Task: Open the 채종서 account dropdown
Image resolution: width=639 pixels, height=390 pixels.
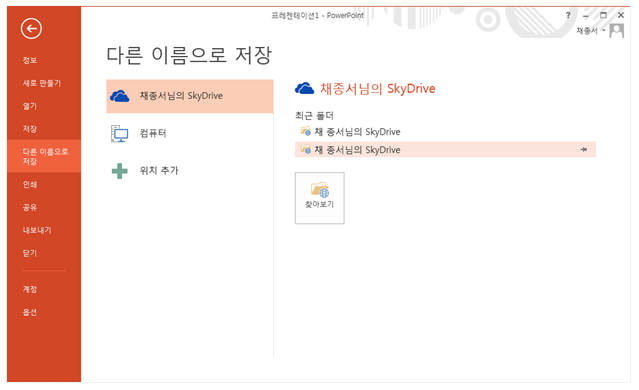Action: 591,31
